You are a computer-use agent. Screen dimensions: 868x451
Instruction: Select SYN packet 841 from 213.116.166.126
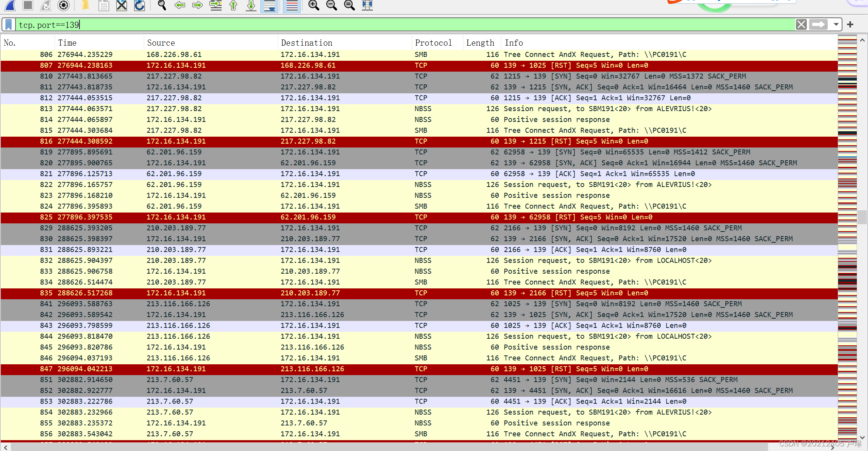pos(419,304)
